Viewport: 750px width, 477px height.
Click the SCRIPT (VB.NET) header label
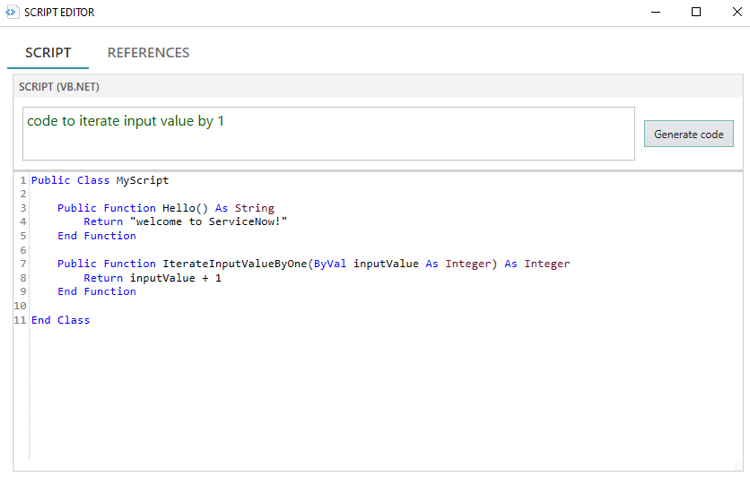pyautogui.click(x=59, y=87)
